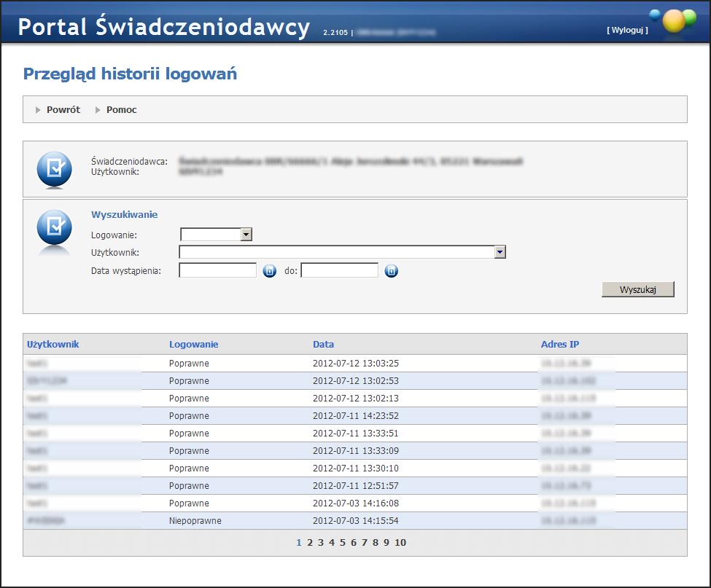Click the Wyszukiwanie section heading
This screenshot has height=588, width=711.
pyautogui.click(x=124, y=215)
